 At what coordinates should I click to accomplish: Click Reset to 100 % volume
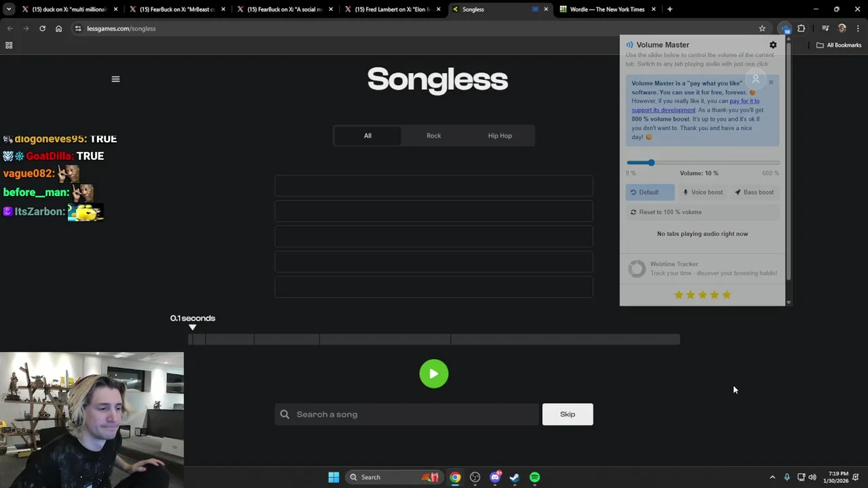[703, 212]
